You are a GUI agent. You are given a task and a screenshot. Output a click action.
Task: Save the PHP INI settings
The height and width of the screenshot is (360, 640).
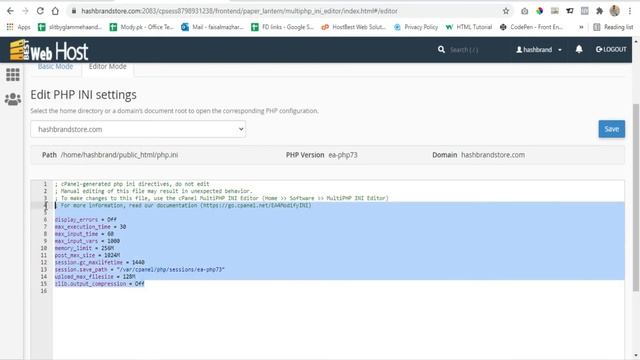pos(611,129)
